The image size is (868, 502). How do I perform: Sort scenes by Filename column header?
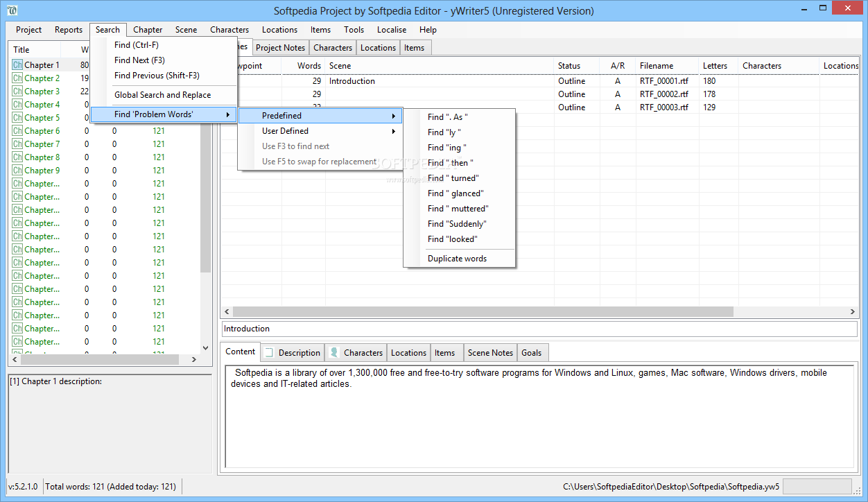click(x=667, y=66)
